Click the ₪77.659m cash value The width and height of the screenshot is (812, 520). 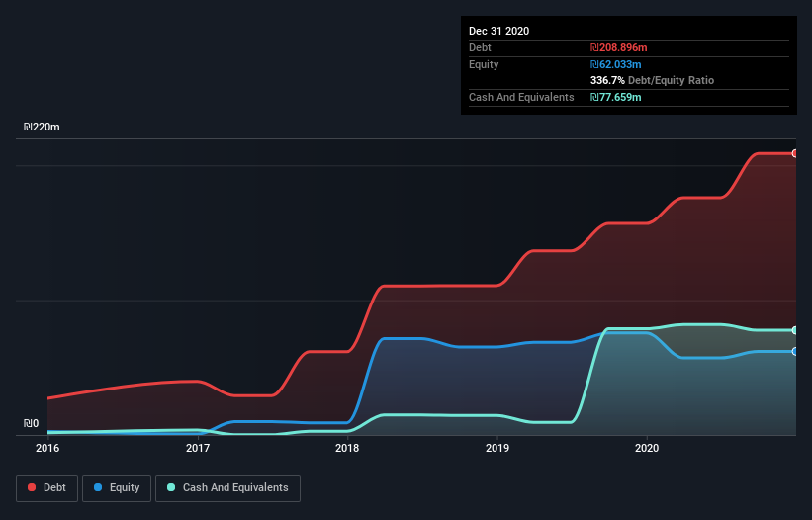point(616,97)
